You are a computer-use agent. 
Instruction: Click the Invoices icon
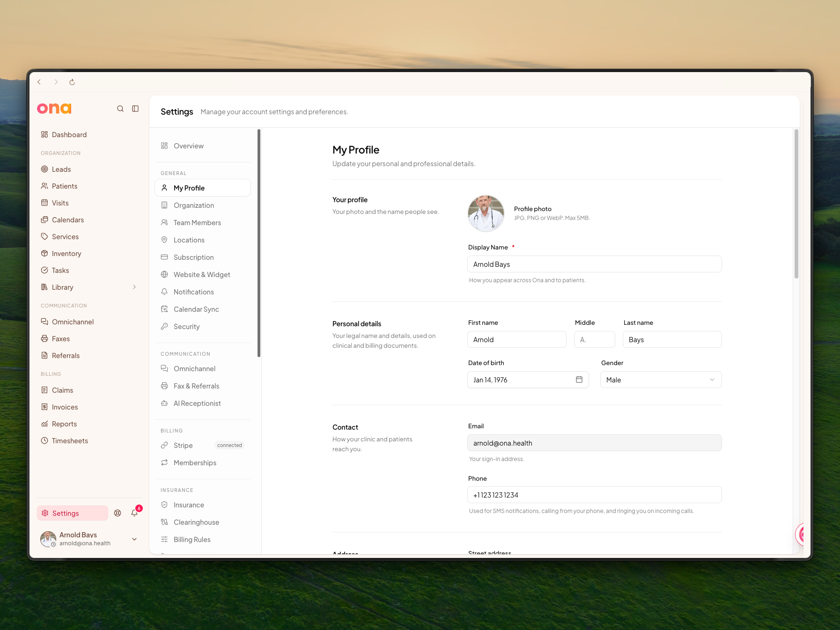pyautogui.click(x=44, y=407)
